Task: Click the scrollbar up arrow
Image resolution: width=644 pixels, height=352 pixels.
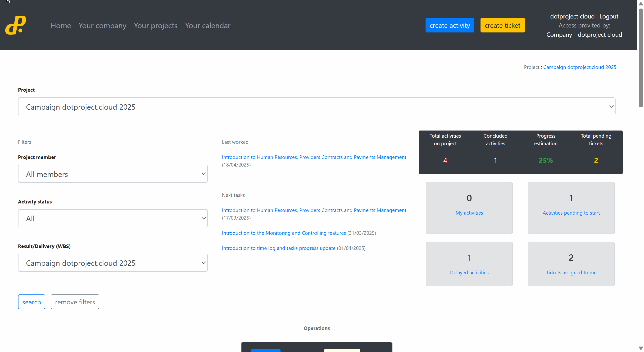Action: tap(640, 4)
